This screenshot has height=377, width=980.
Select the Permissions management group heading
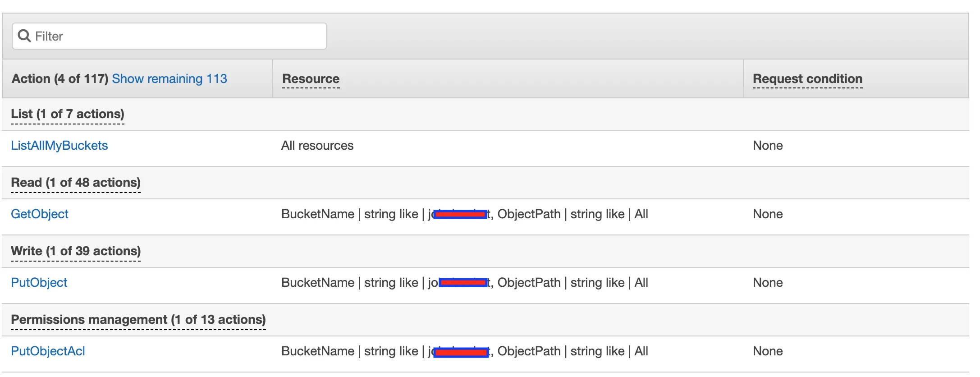point(138,320)
